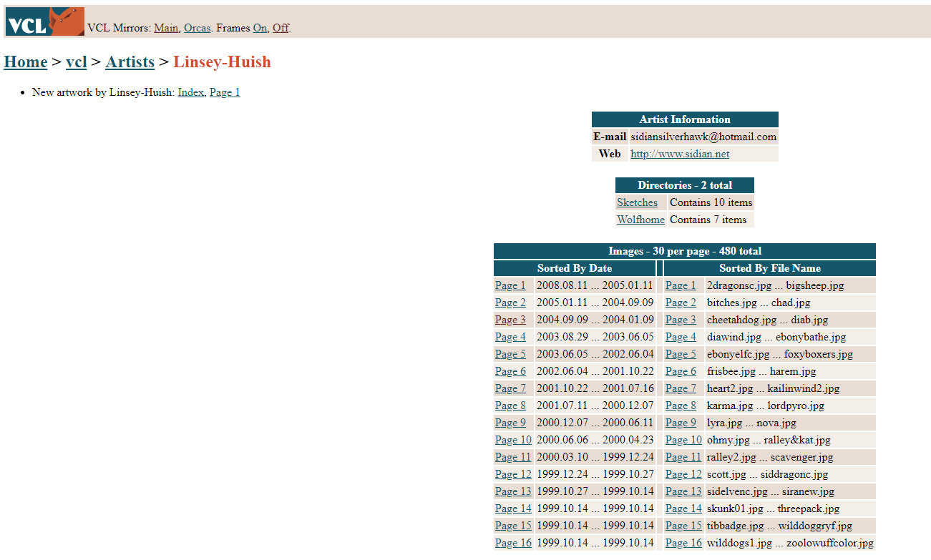931x560 pixels.
Task: Open Sorted By Date Page 5
Action: click(510, 354)
